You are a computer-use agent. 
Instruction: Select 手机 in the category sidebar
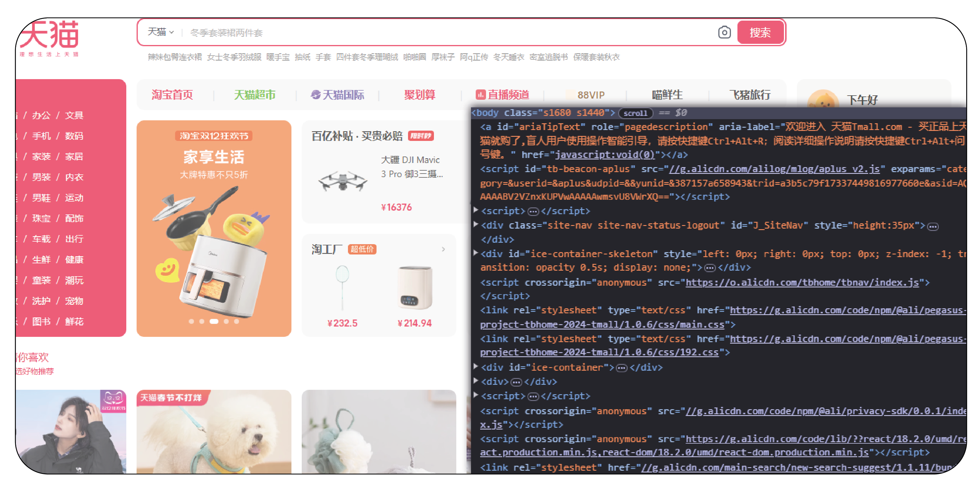[41, 136]
